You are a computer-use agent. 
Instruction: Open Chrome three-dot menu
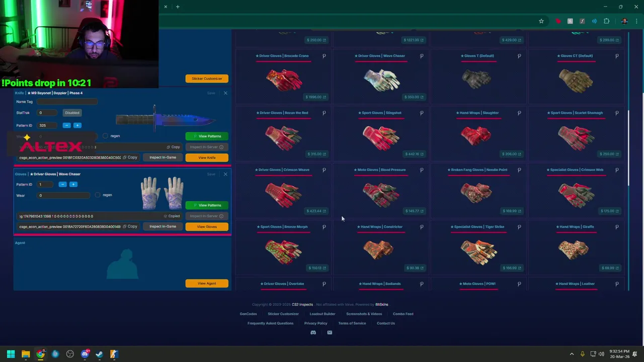point(636,21)
